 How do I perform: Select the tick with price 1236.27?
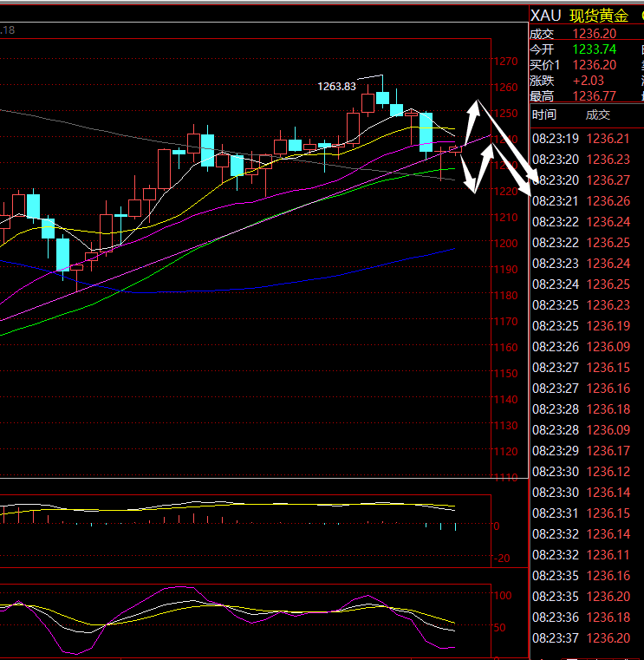point(608,180)
